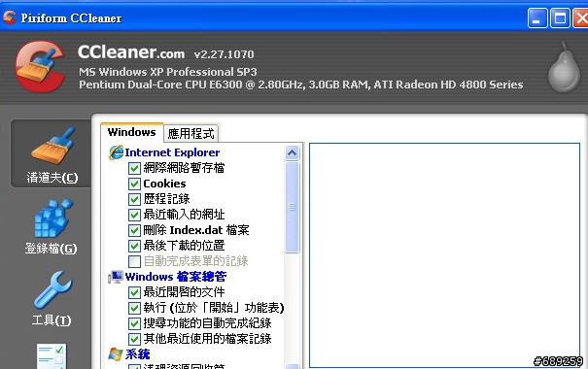
Task: Uncheck 歷程記錄 checkbox
Action: pyautogui.click(x=134, y=199)
